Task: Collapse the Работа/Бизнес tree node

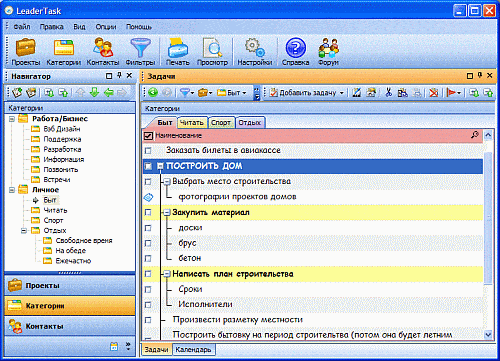Action: coord(12,119)
